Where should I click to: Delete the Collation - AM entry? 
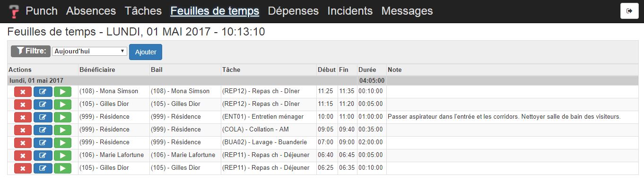click(x=23, y=130)
